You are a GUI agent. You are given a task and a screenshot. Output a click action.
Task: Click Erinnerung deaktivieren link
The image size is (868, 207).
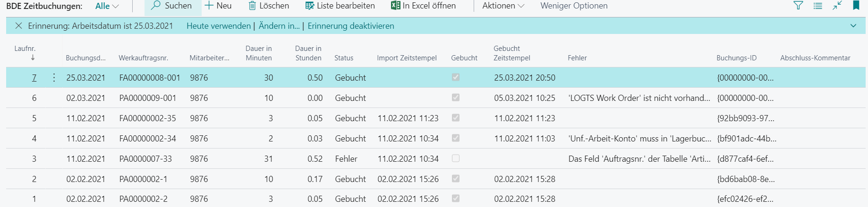tap(351, 26)
